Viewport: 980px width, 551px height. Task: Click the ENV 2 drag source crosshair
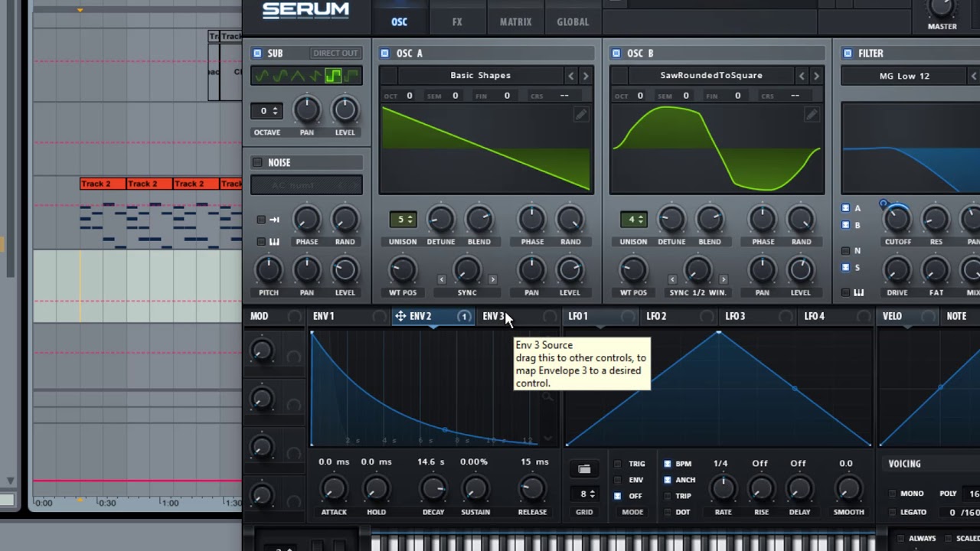pyautogui.click(x=400, y=316)
